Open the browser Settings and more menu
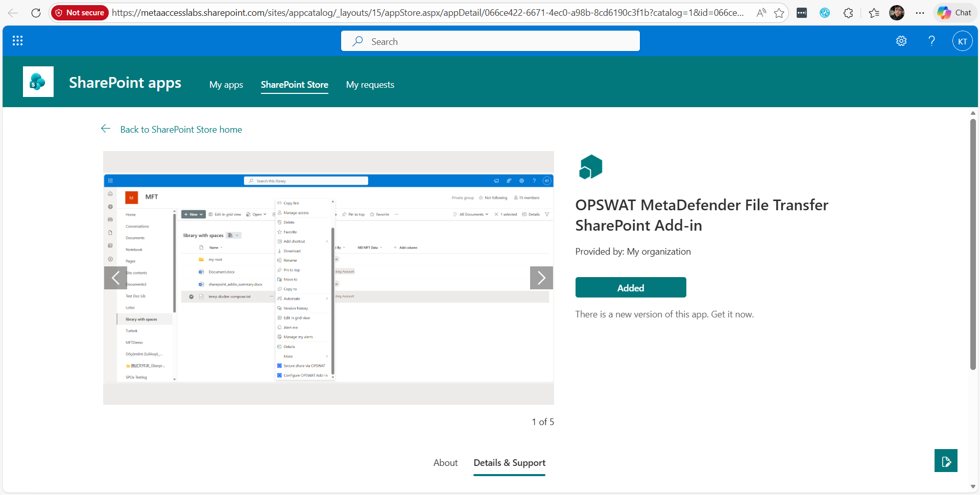The image size is (980, 495). point(920,13)
